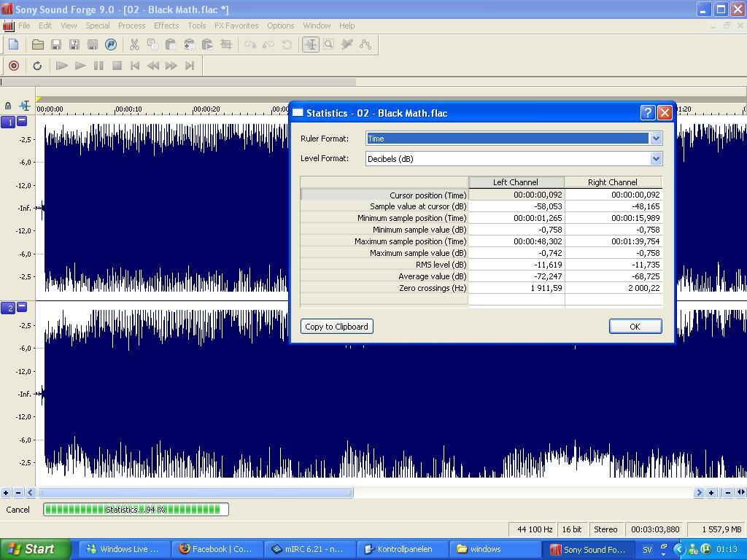Click the Mix paste icon with plus
This screenshot has height=560, width=747.
(189, 44)
